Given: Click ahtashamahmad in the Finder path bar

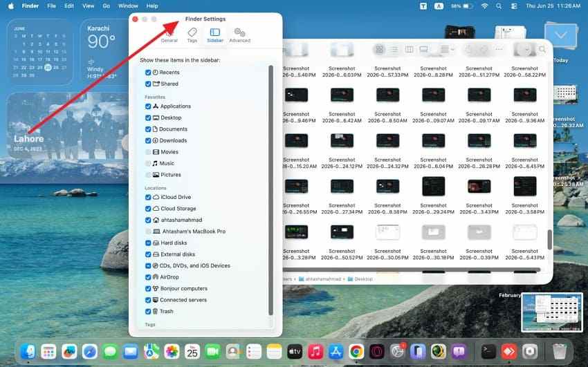Looking at the screenshot, I should click(x=320, y=279).
